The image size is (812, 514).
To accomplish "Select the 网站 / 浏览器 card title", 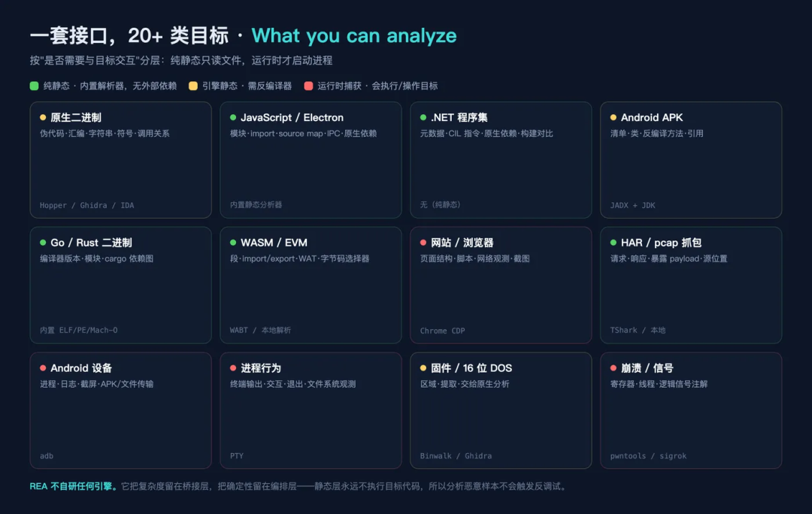I will tap(462, 243).
